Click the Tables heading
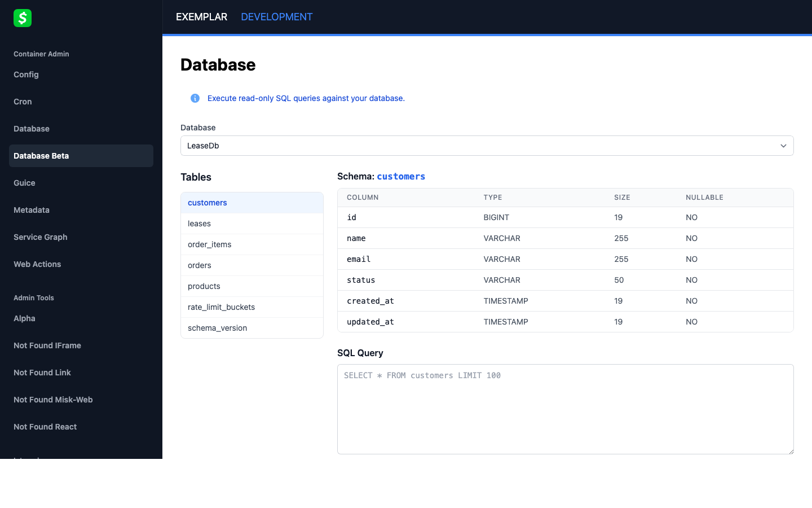The image size is (812, 508). click(x=196, y=177)
